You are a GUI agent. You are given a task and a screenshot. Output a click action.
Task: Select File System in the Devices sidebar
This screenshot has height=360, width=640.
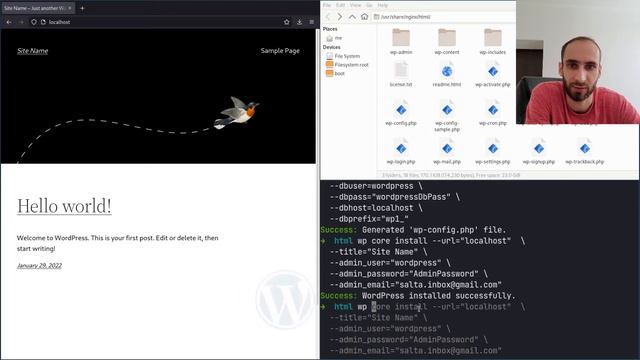click(x=343, y=56)
